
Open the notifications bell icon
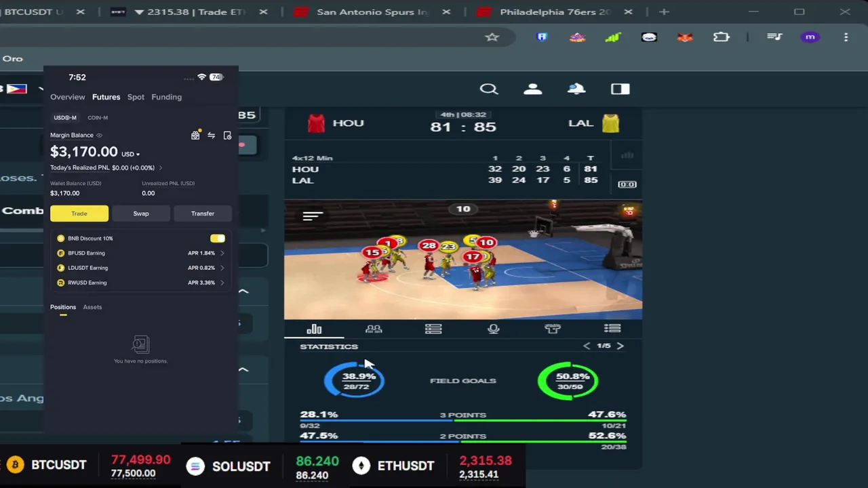click(x=576, y=89)
